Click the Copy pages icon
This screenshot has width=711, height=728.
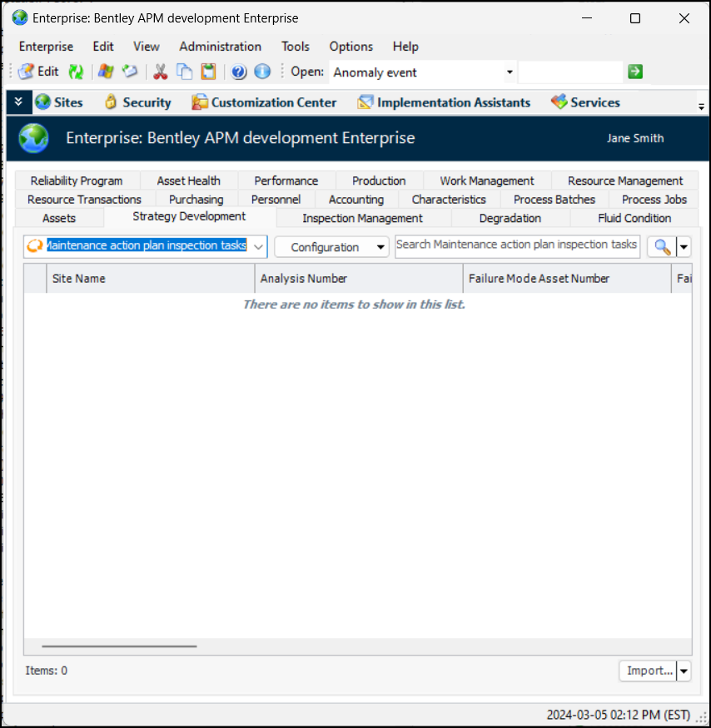click(185, 72)
